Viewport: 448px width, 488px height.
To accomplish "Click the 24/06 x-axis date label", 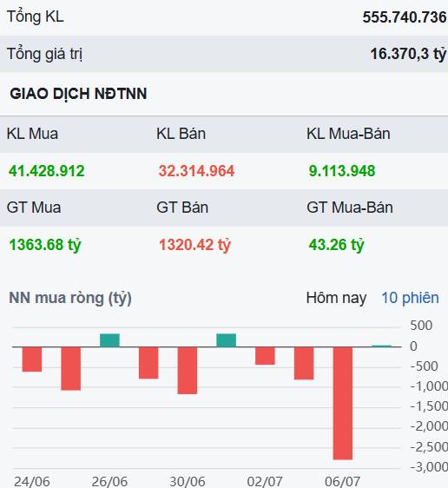I will pos(32,481).
